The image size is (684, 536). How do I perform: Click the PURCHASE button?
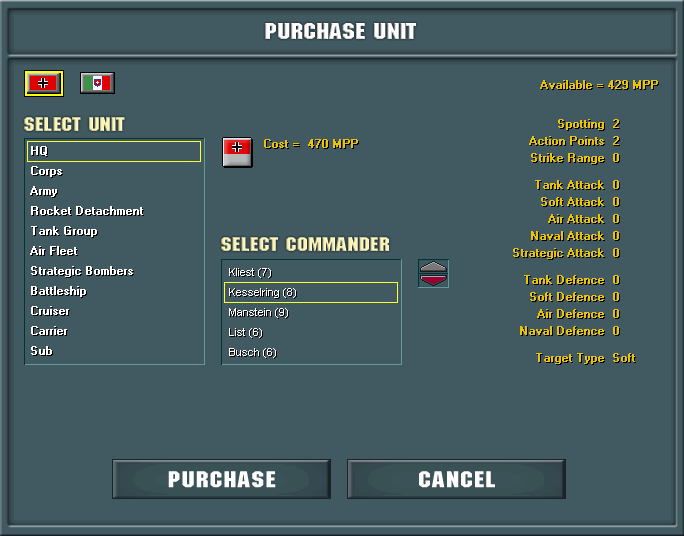pos(222,479)
